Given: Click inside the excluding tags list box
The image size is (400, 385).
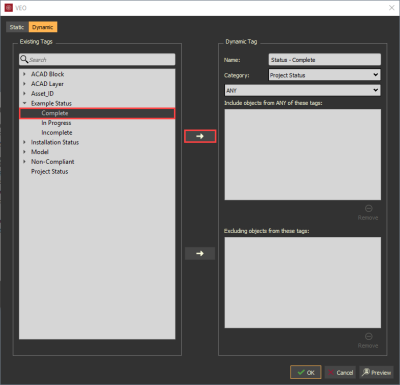Looking at the screenshot, I should click(303, 282).
